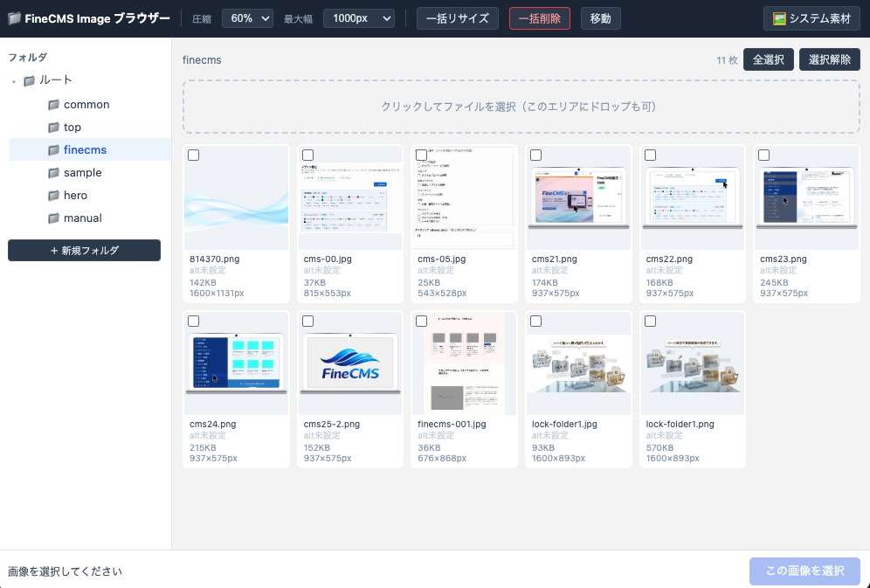
Task: Click the root folder icon in tree
Action: coord(30,81)
